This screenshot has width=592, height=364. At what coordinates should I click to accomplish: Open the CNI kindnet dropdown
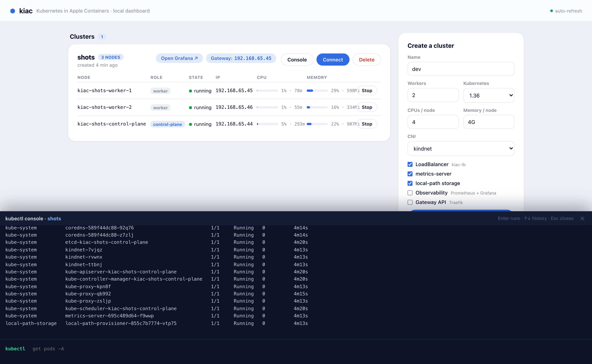click(x=461, y=148)
